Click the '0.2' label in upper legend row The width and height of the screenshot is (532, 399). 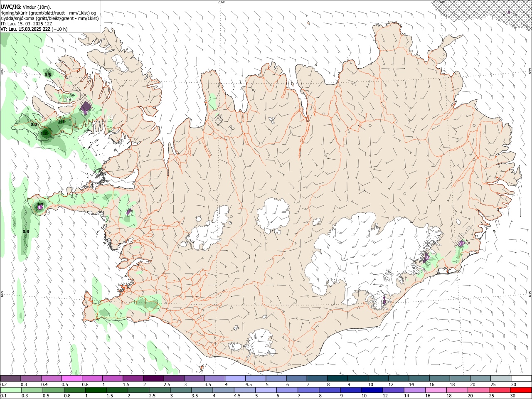click(3, 384)
